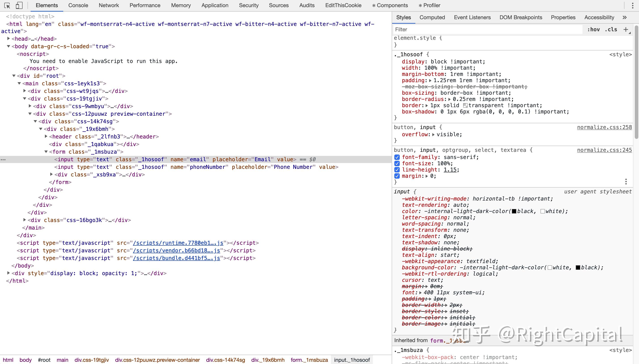Toggle the device toolbar icon

(x=19, y=6)
